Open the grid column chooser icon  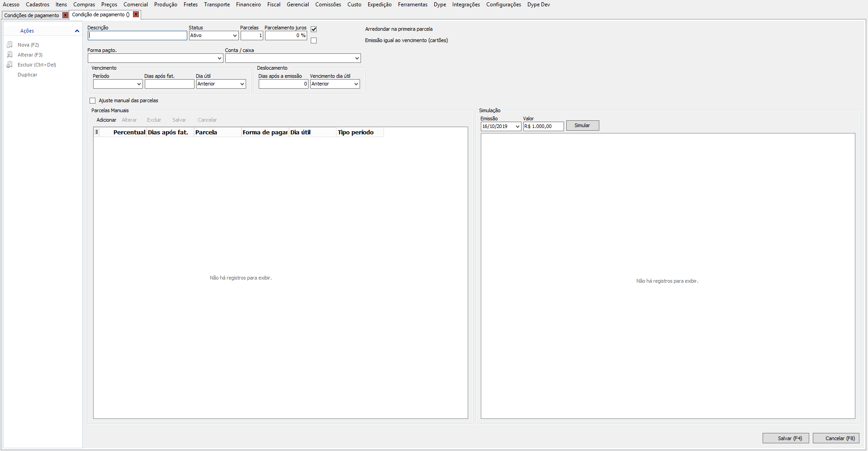point(96,132)
